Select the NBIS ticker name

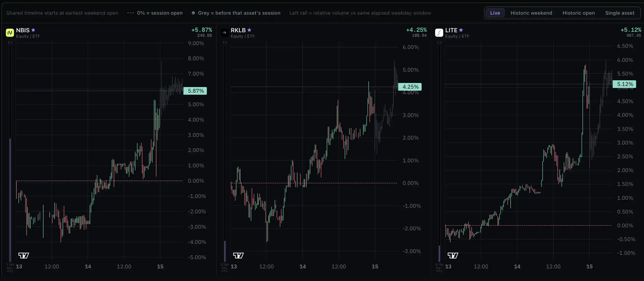click(23, 30)
